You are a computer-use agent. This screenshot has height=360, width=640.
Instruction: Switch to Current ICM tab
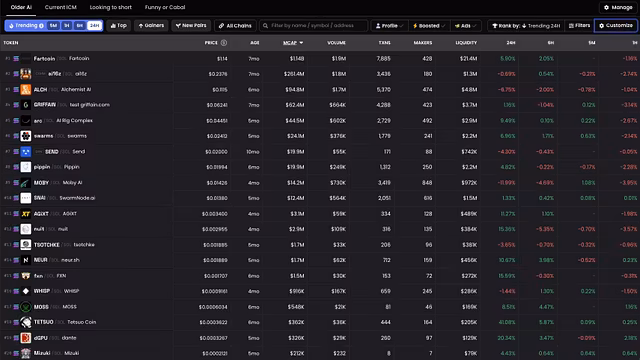pyautogui.click(x=60, y=7)
